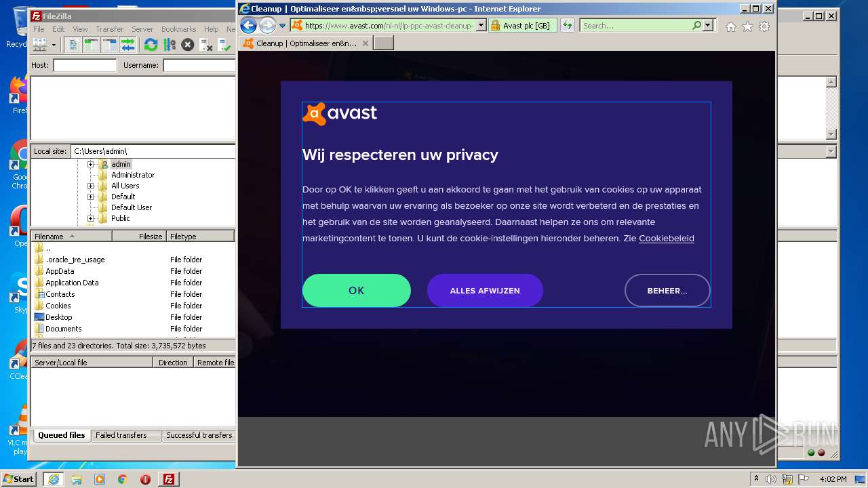868x488 pixels.
Task: Open FileZilla File menu
Action: pyautogui.click(x=39, y=29)
